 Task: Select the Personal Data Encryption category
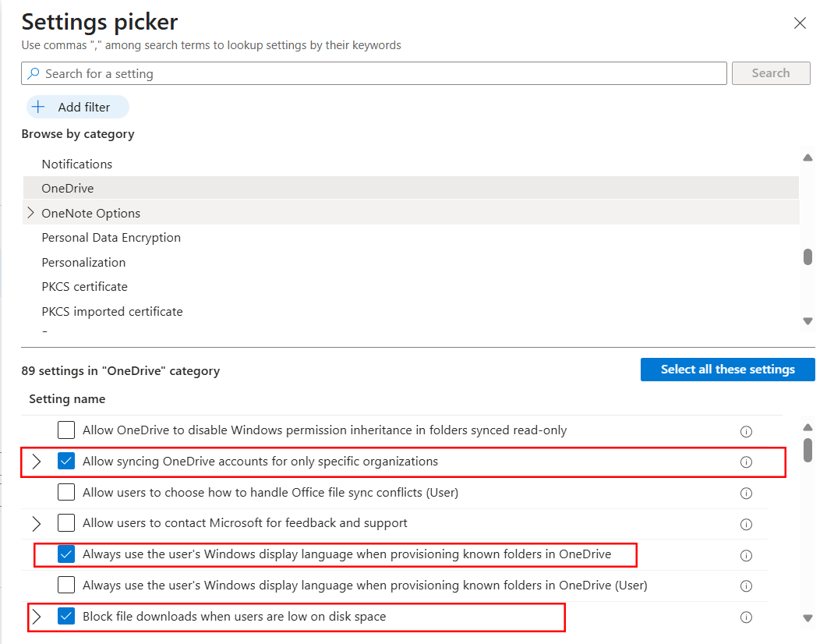(x=111, y=237)
